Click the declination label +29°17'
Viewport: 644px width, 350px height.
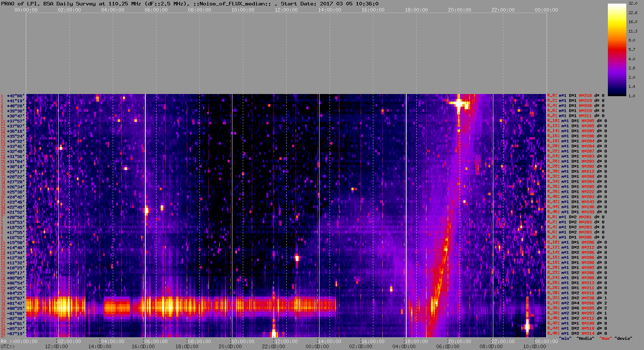(x=16, y=172)
